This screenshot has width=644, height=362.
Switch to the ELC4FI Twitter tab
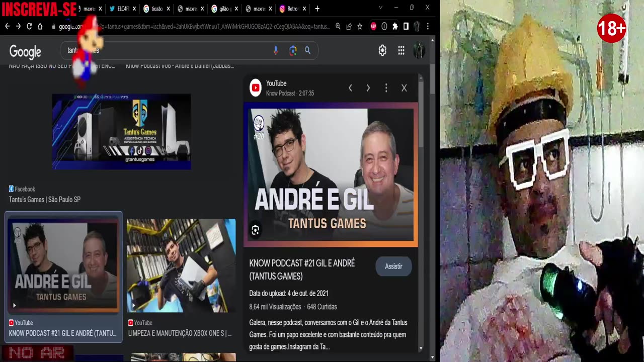coord(121,9)
